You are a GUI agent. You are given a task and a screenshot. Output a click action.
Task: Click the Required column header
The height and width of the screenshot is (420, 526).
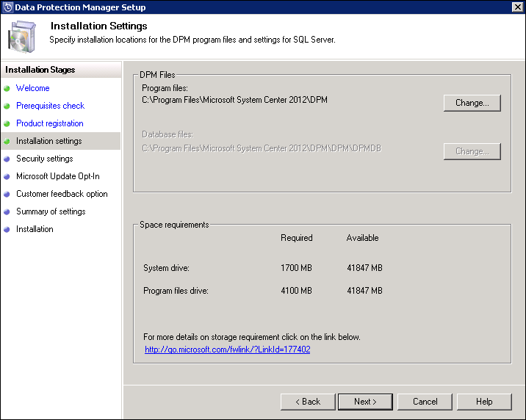(x=297, y=238)
